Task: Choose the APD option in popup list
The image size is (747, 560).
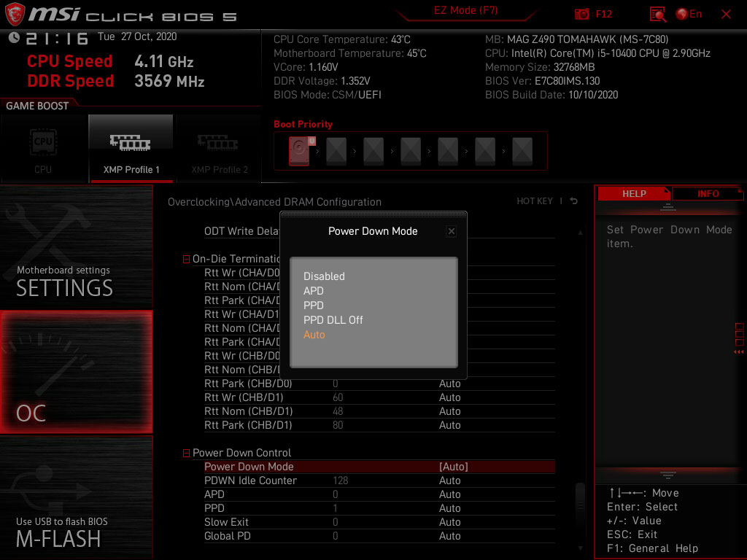Action: [314, 291]
